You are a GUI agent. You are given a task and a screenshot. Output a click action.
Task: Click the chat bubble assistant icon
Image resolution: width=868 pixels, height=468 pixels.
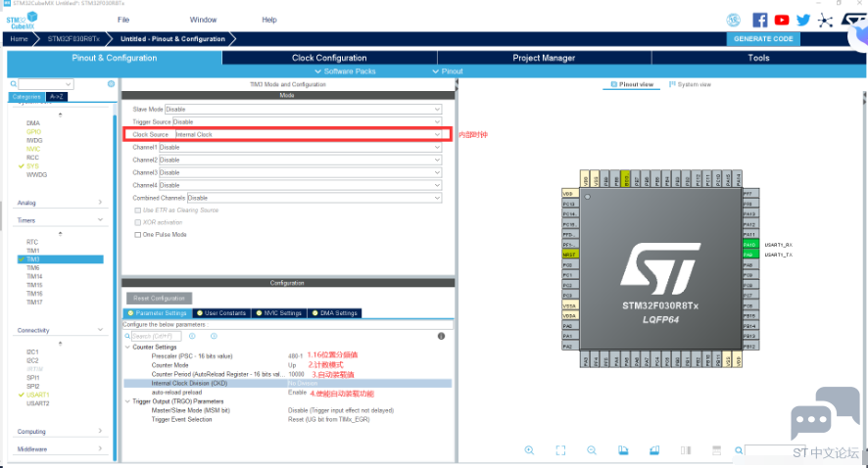(x=825, y=412)
